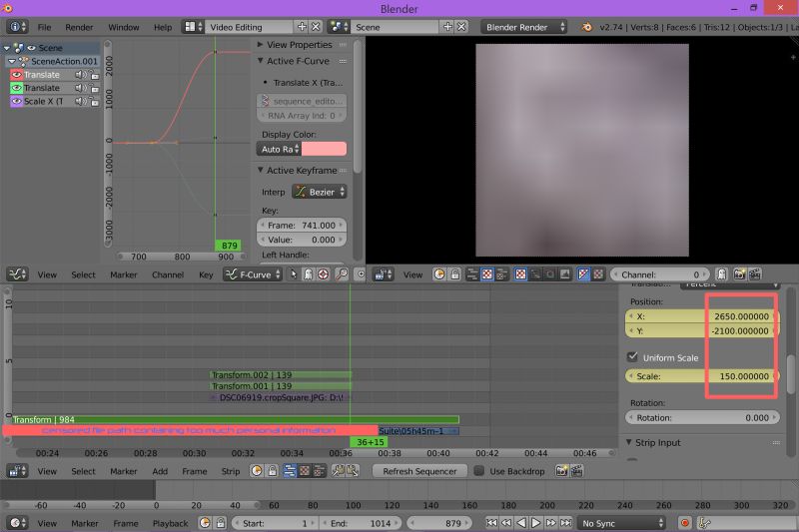The image size is (799, 532).
Task: Toggle the preview ghost overlay icon beside Channel
Action: pos(721,274)
